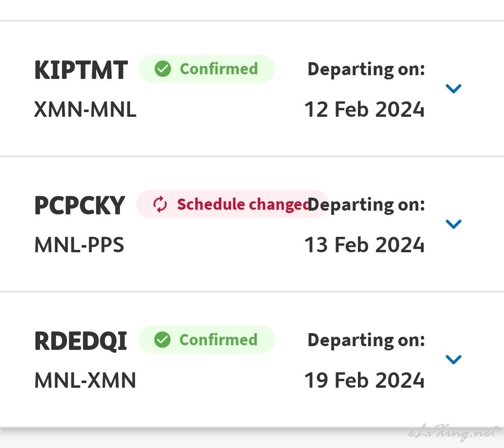Open booking reference PCPCKY
Viewport: 504px width, 448px height.
[79, 206]
